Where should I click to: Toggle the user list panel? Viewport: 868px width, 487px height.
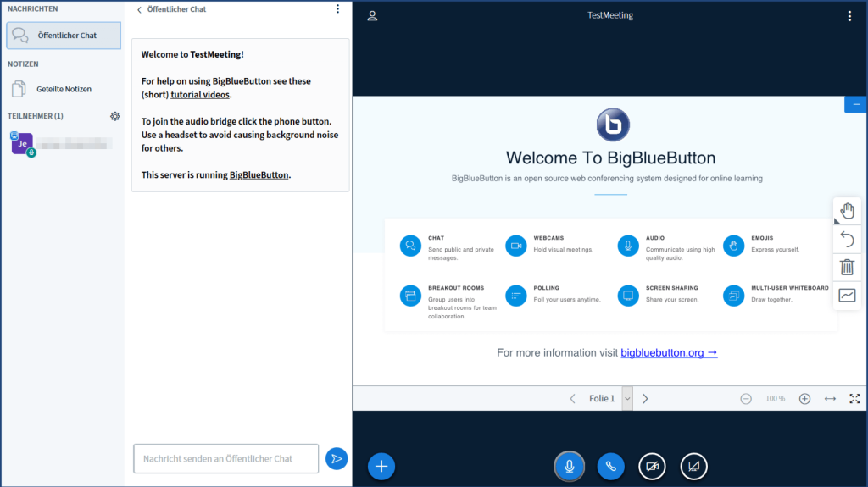tap(373, 15)
